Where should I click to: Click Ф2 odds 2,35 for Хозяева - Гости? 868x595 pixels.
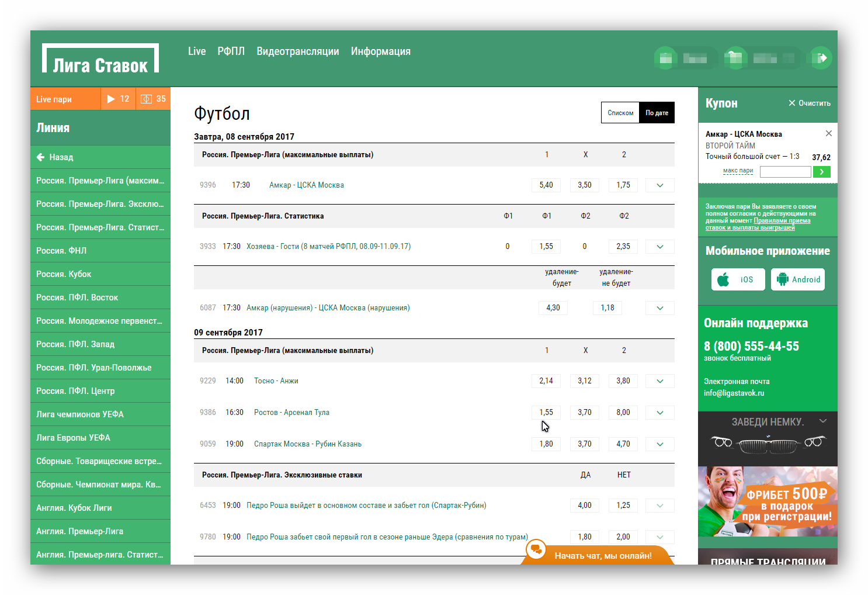click(x=623, y=247)
